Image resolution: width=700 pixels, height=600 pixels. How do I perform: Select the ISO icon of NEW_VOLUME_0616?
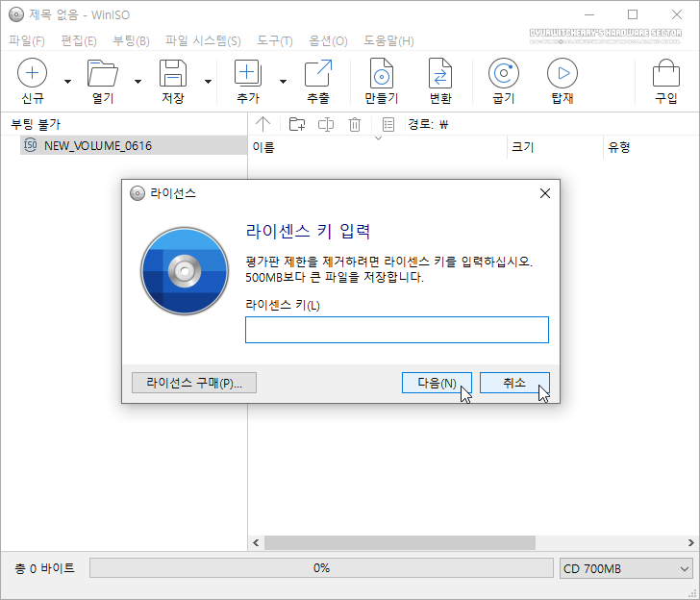coord(31,145)
